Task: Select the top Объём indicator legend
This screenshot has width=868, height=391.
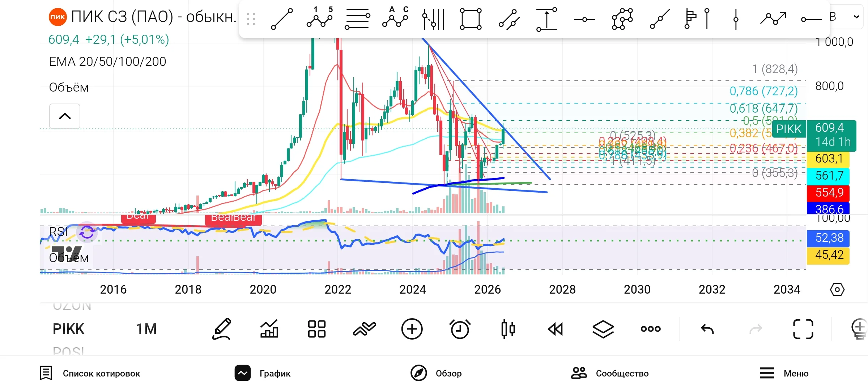Action: (x=69, y=88)
